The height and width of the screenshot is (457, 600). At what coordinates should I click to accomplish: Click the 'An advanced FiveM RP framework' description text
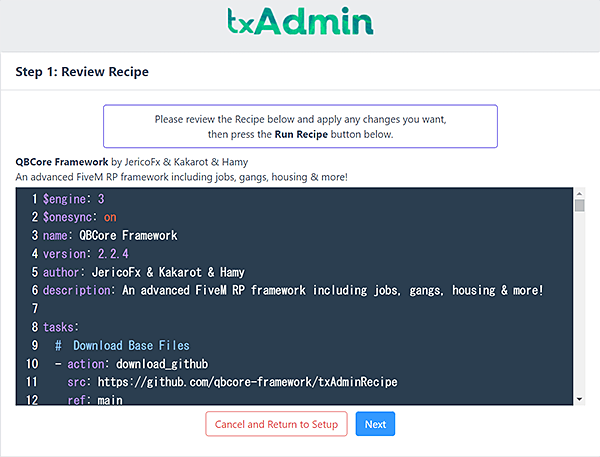coord(181,177)
